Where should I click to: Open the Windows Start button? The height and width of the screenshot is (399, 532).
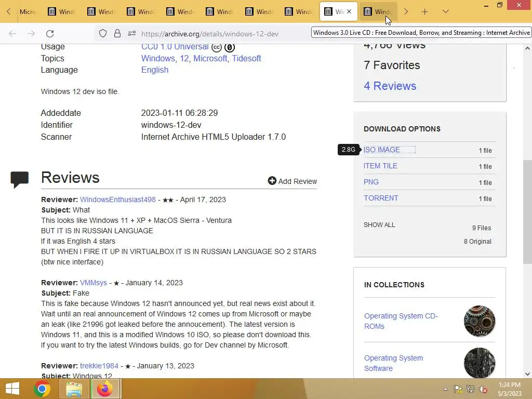pos(12,389)
